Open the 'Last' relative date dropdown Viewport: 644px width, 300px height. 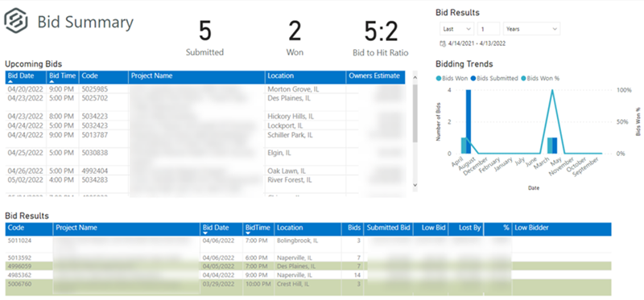[x=456, y=29]
